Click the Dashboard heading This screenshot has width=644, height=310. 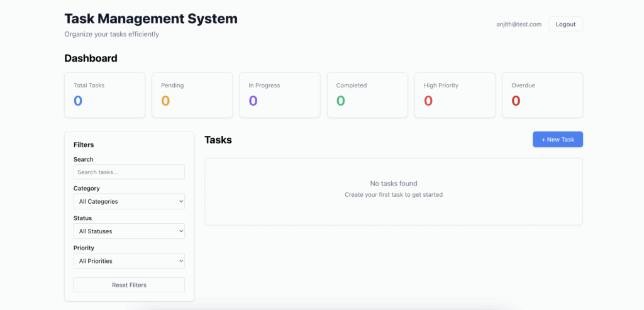pyautogui.click(x=91, y=58)
